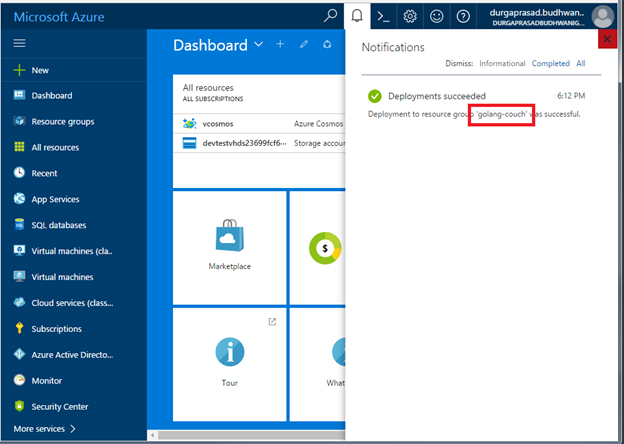Select App Services menu label
Image resolution: width=624 pixels, height=444 pixels.
[x=55, y=199]
